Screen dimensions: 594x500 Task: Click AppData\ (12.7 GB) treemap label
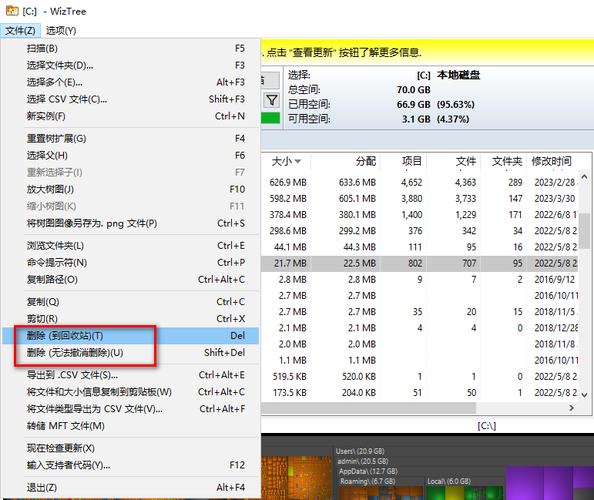click(368, 471)
